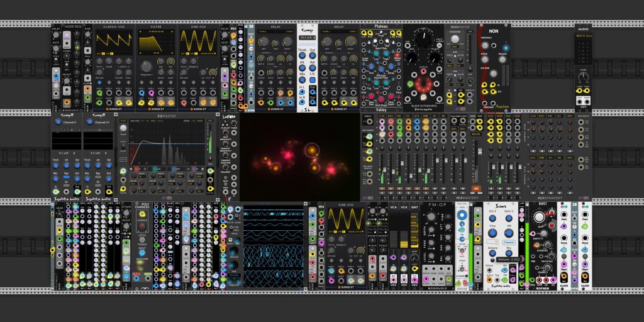Click the SLID track label on MixMaster
This screenshot has width=644, height=322.
point(382,116)
